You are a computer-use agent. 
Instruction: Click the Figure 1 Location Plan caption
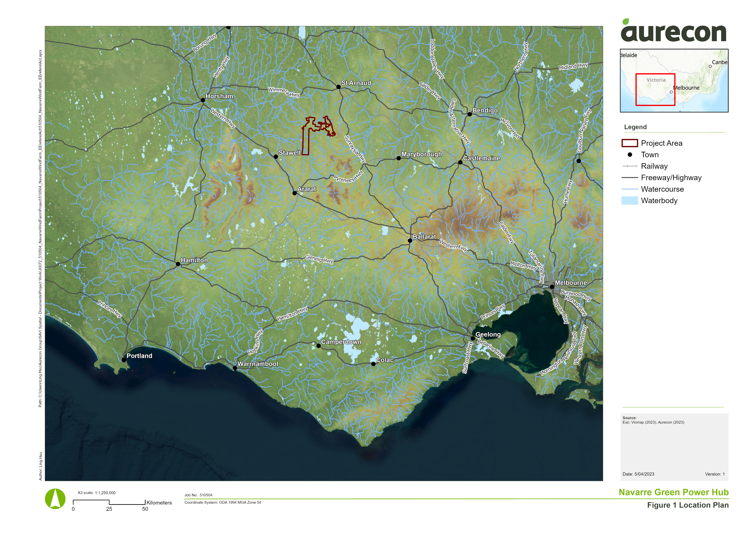pos(688,505)
